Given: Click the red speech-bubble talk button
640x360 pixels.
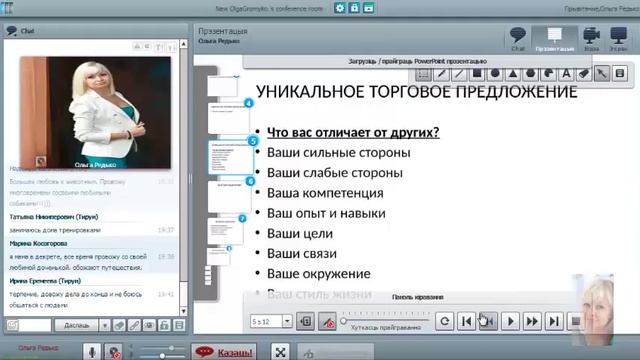Looking at the screenshot, I should point(224,352).
